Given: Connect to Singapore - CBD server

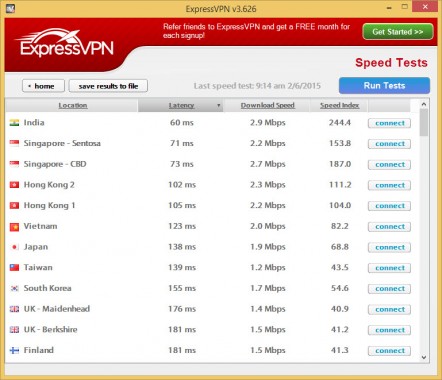Looking at the screenshot, I should 389,165.
